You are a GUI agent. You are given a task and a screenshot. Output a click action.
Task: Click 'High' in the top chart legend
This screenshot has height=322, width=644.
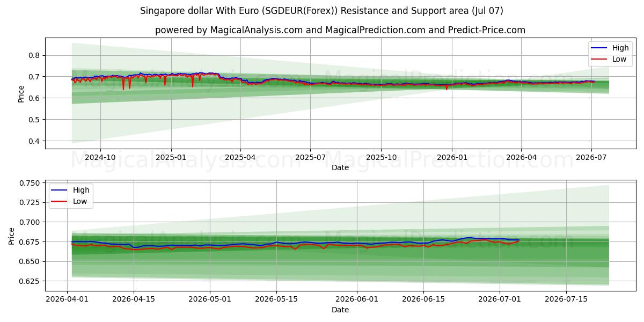(620, 48)
